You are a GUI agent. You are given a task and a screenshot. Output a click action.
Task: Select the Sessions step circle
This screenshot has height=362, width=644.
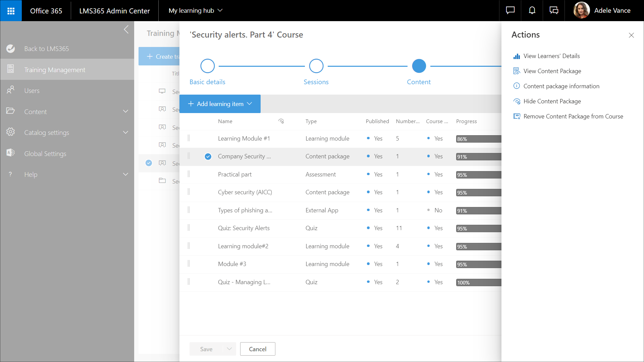point(316,66)
